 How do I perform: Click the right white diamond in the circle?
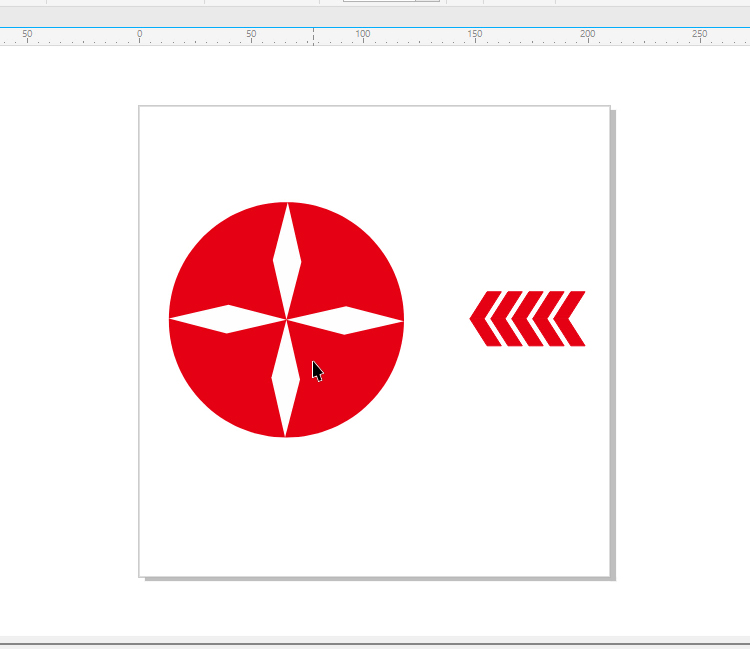point(345,320)
